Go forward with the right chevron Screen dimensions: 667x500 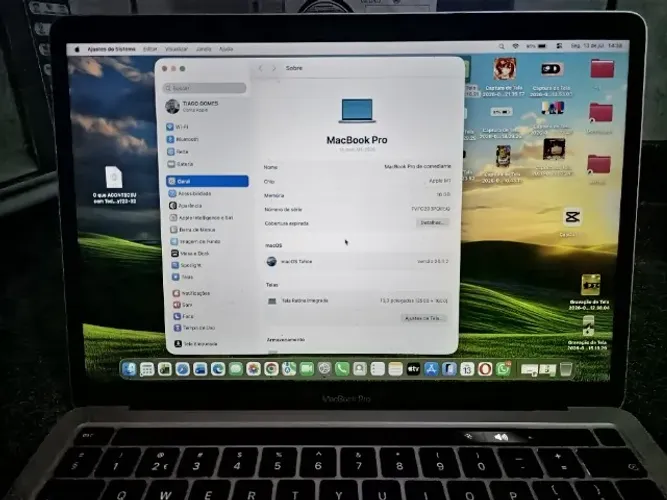point(274,68)
